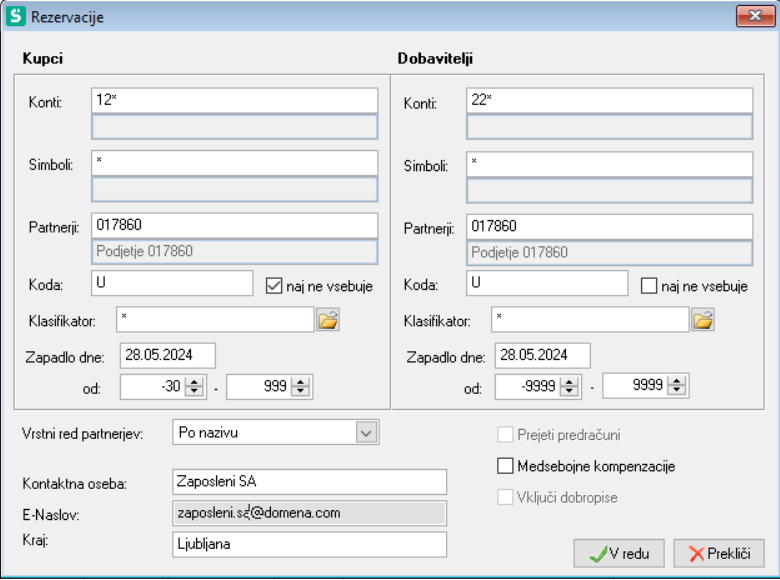Close the Rezervacije window

click(755, 16)
